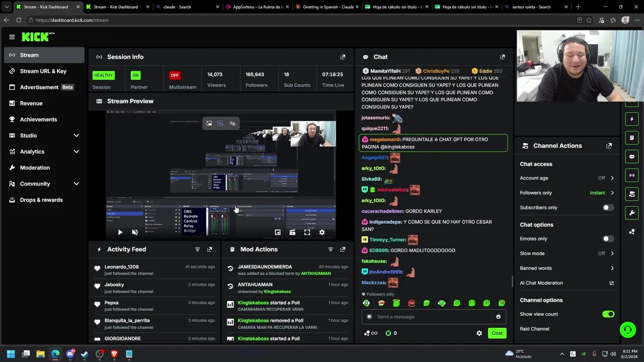Viewport: 644px width, 362px height.
Task: Open Slow mode options chevron
Action: (x=612, y=253)
